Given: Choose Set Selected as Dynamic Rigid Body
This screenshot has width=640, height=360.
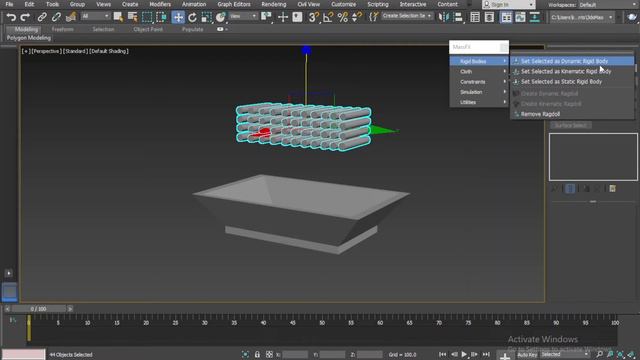Looking at the screenshot, I should coord(572,61).
